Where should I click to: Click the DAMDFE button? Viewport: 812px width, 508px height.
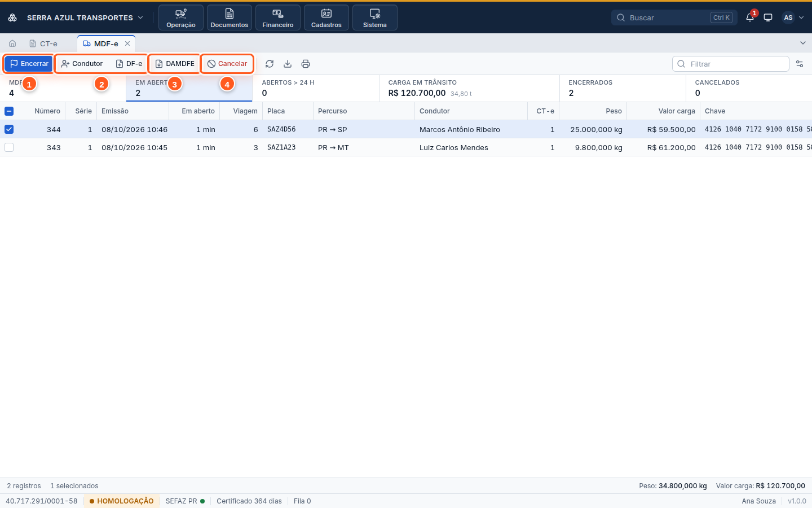pos(175,64)
